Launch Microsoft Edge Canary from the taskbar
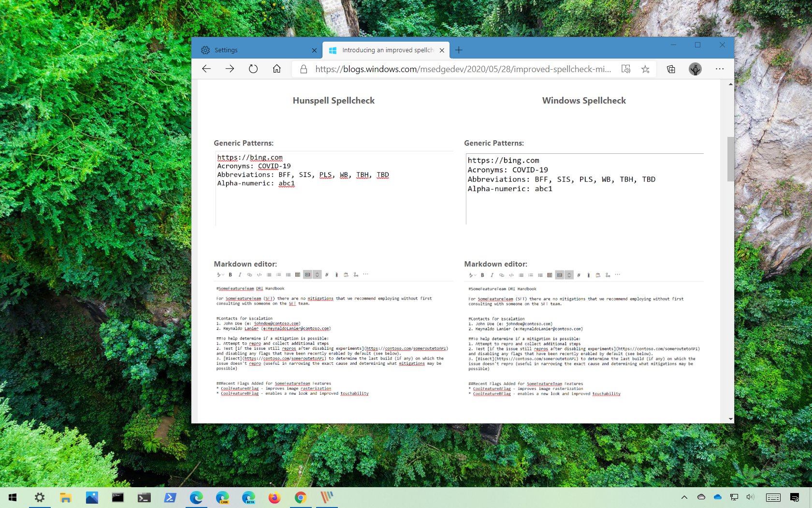 point(222,497)
